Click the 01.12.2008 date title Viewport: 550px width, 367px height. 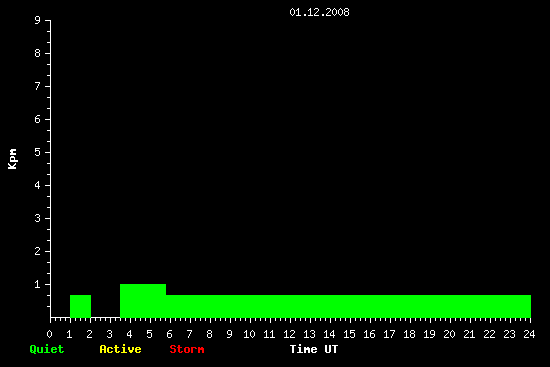click(x=319, y=12)
